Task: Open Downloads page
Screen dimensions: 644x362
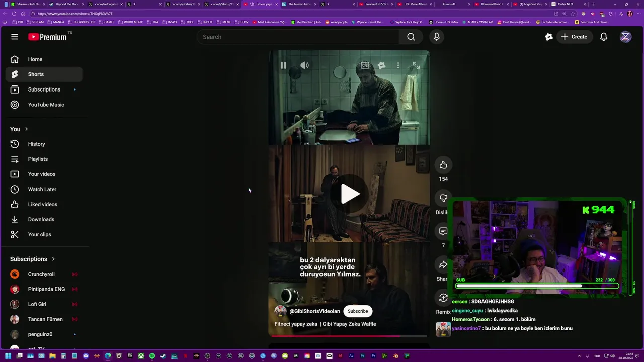Action: pos(44,219)
